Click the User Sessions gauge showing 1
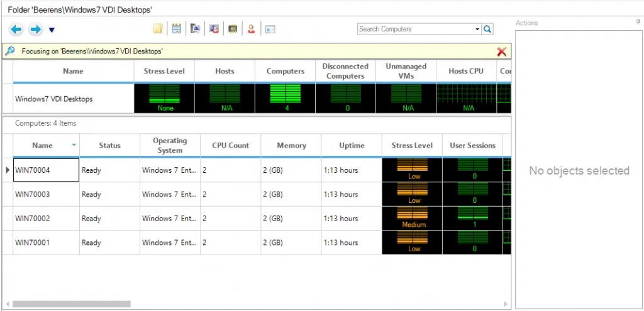644x311 pixels. coord(473,218)
